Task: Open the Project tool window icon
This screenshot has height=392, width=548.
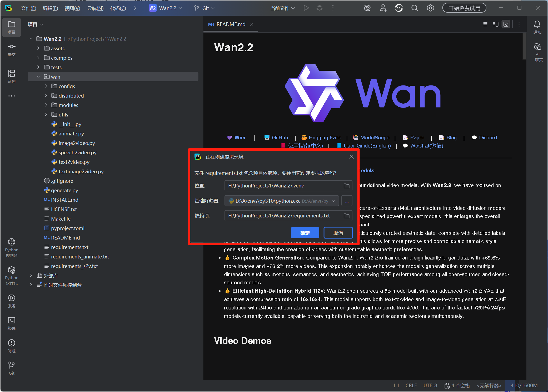Action: click(x=11, y=27)
